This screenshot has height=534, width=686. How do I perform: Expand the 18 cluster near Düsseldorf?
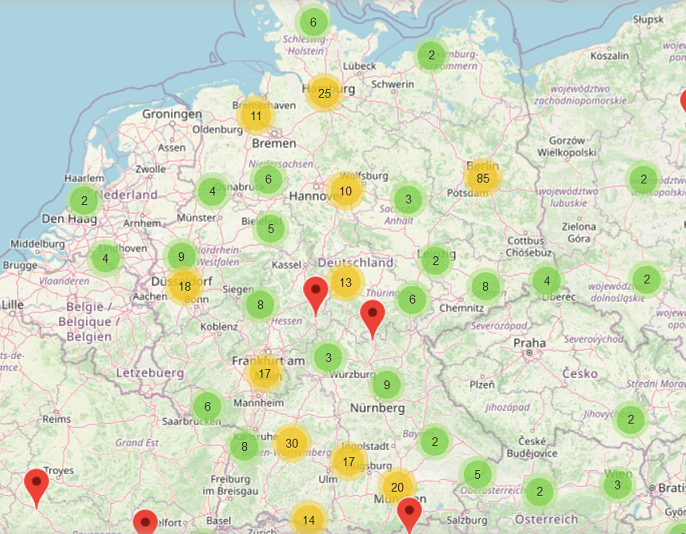(184, 287)
